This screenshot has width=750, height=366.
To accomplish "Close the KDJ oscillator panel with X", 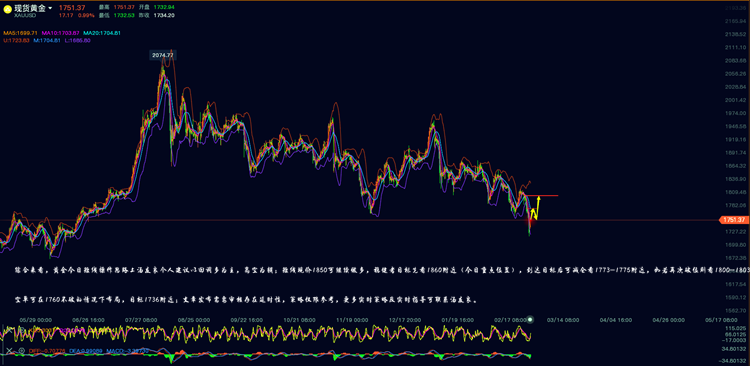I will pyautogui.click(x=9, y=330).
